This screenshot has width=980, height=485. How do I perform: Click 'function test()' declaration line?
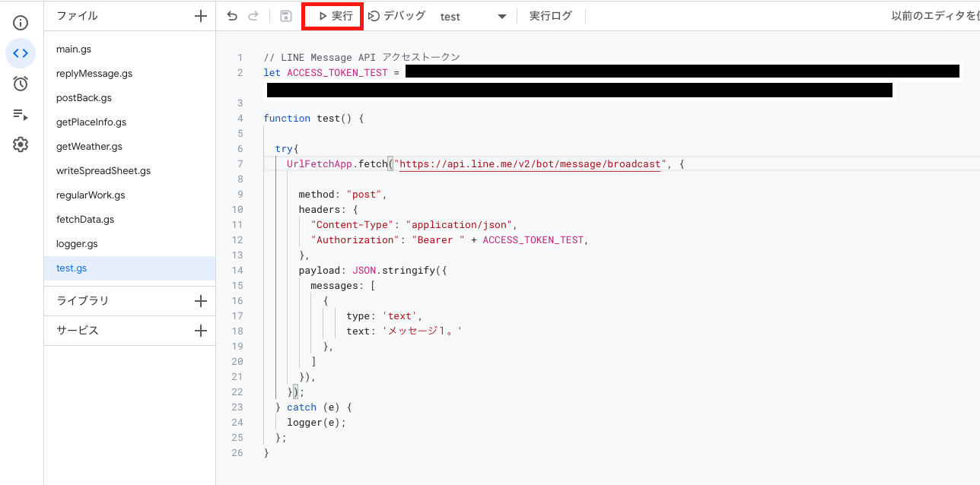click(x=313, y=119)
